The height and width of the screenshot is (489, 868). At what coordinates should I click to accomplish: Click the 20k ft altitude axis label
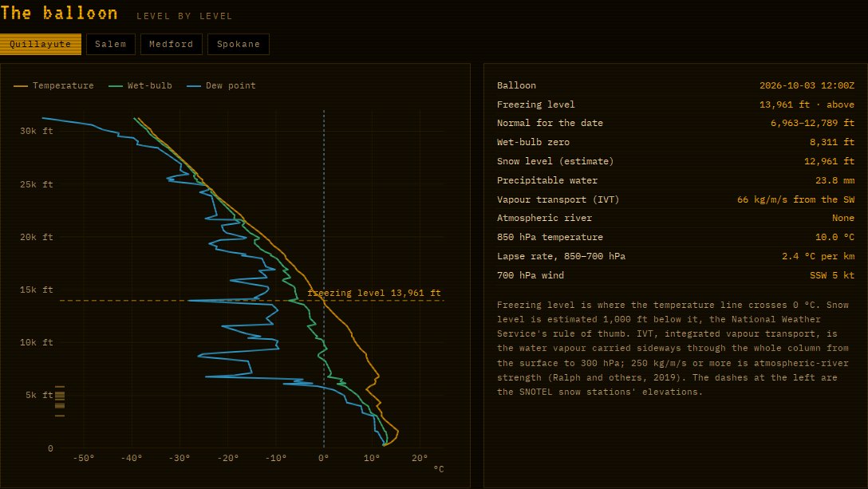pyautogui.click(x=37, y=237)
